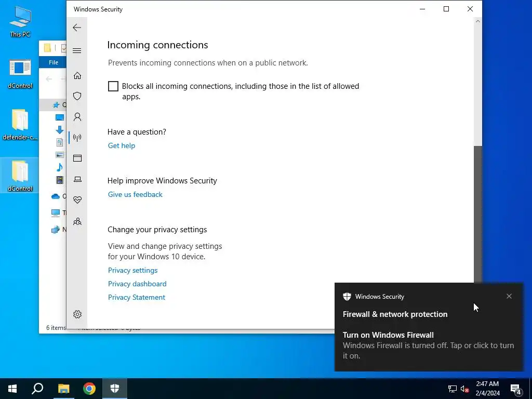
Task: Click File Explorer back arrow behind the window
Action: click(x=49, y=79)
